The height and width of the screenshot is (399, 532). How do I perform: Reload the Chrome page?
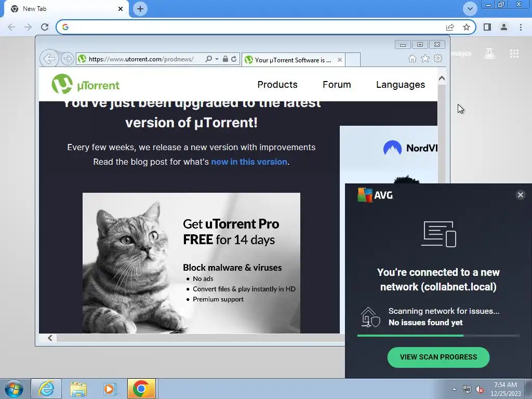pyautogui.click(x=45, y=27)
